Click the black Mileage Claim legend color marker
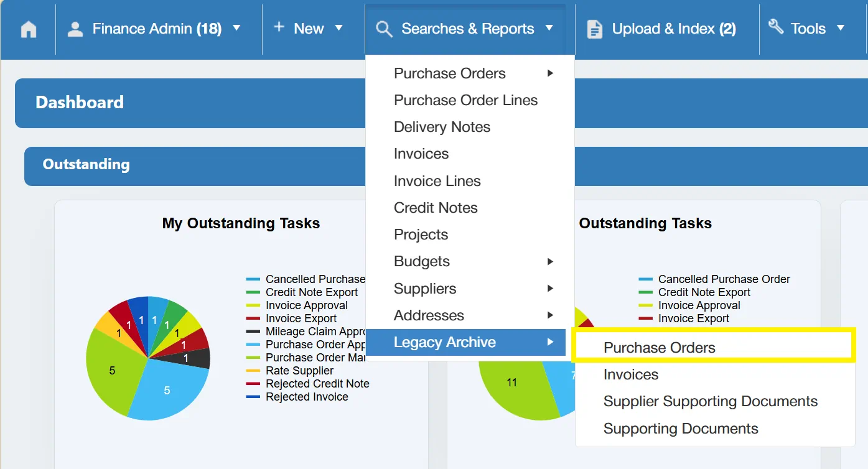Viewport: 868px width, 469px height. [253, 332]
